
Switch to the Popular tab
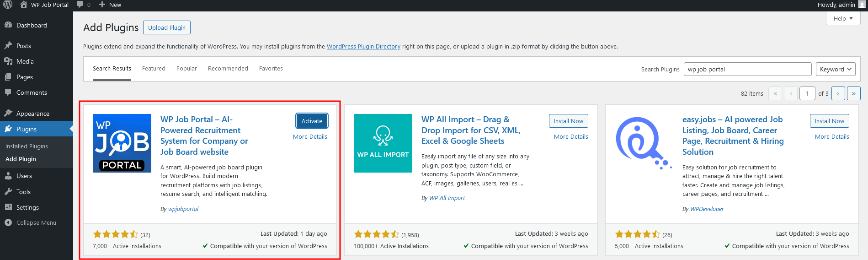click(x=186, y=68)
